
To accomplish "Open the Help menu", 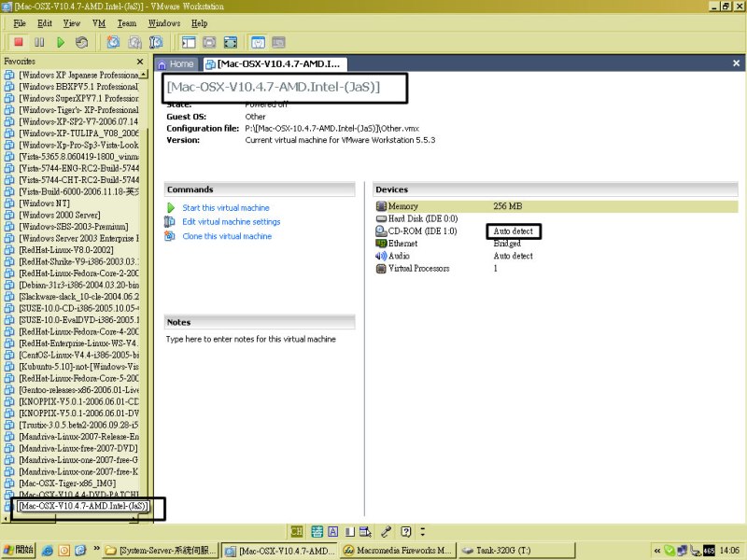I will pos(199,23).
